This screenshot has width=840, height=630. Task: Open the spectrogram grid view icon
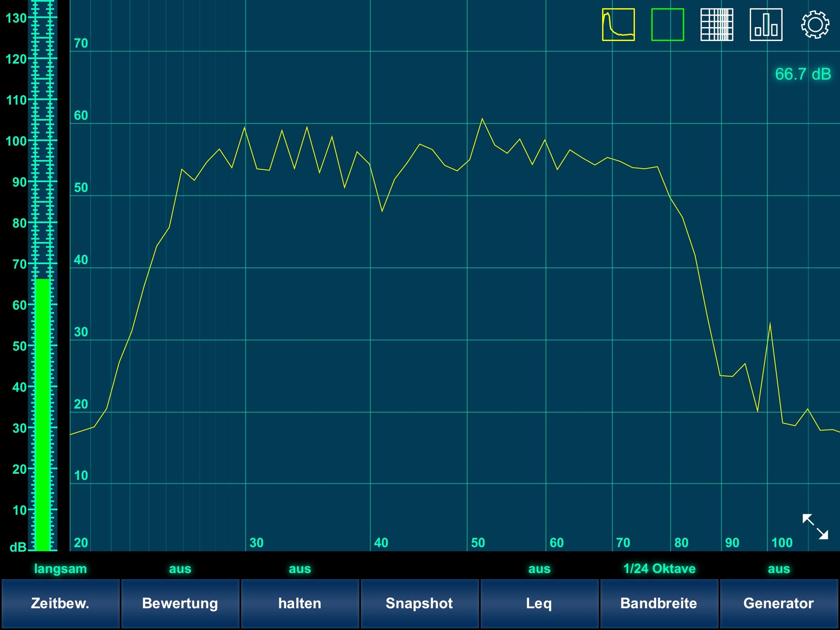point(717,25)
